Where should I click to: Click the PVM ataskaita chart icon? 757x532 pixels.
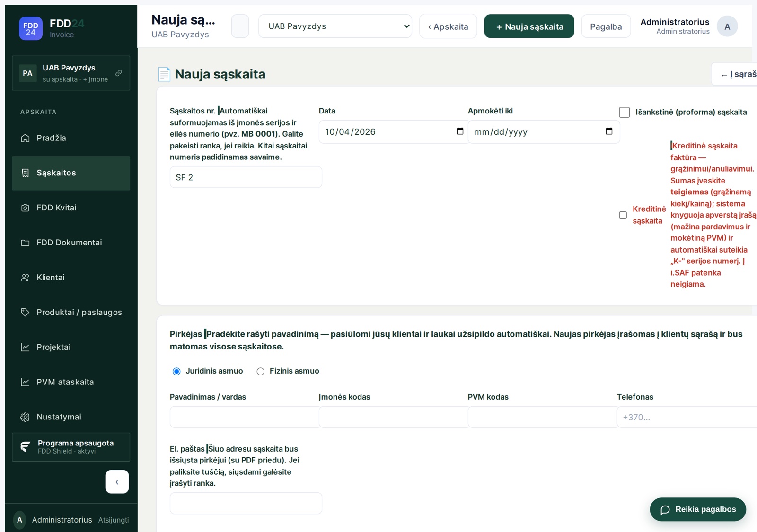click(25, 382)
